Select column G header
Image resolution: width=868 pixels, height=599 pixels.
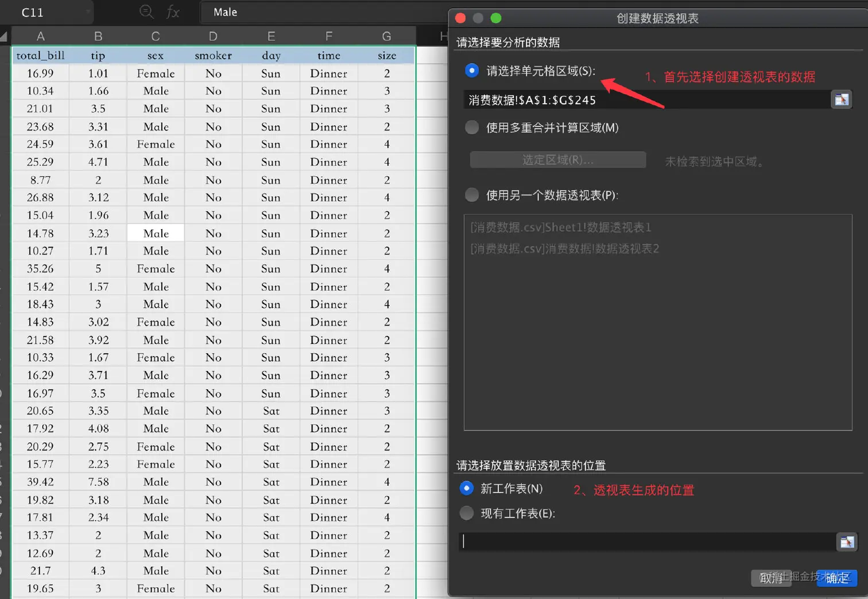(386, 36)
